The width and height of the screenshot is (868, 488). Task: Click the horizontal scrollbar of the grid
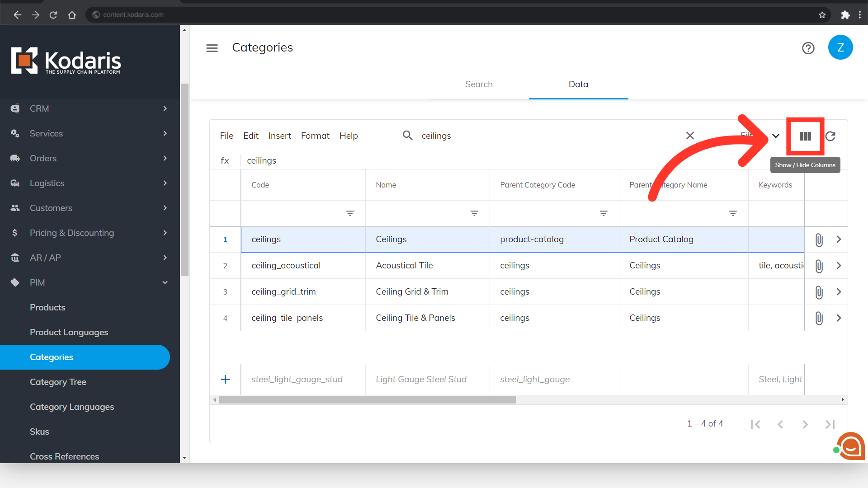click(x=367, y=400)
